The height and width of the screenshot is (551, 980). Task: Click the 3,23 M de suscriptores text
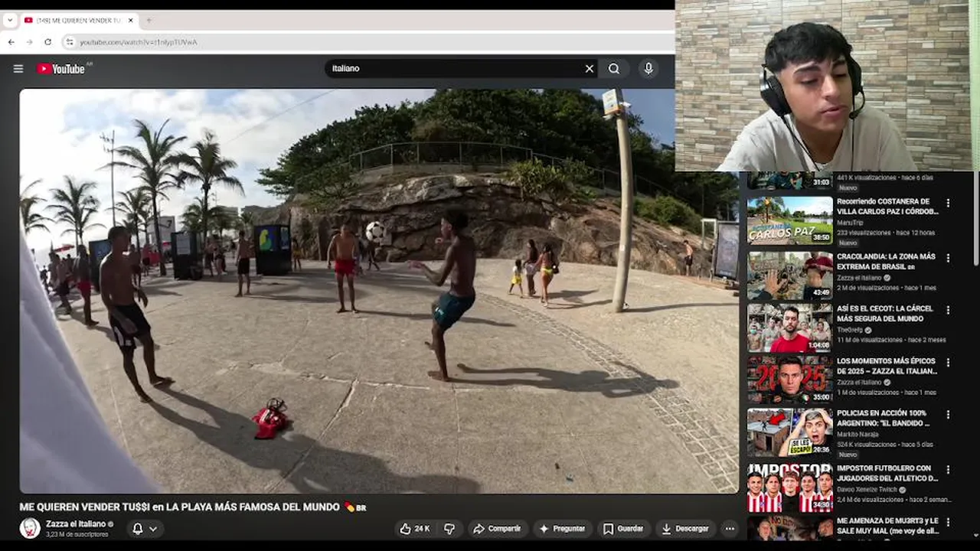pos(77,534)
